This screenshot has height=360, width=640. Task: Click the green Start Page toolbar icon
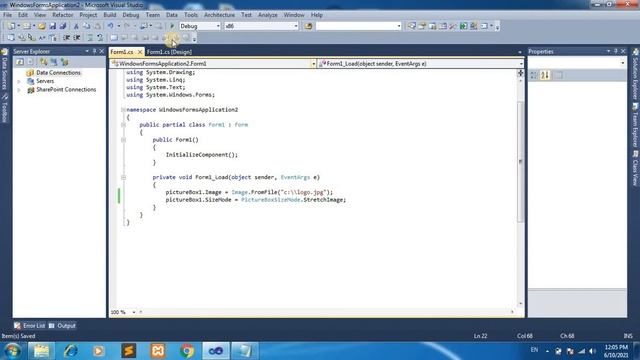pyautogui.click(x=463, y=26)
